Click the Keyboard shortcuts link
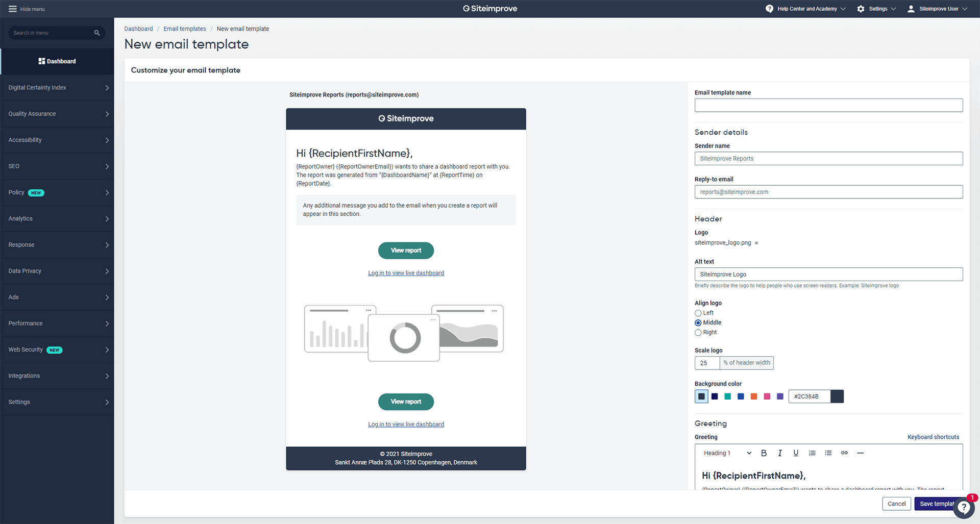This screenshot has width=980, height=524. [933, 437]
